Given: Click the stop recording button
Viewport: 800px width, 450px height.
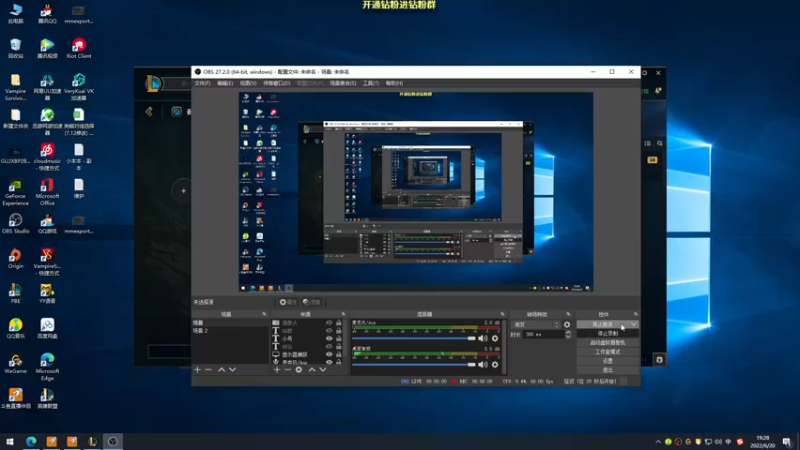Looking at the screenshot, I should tap(608, 334).
